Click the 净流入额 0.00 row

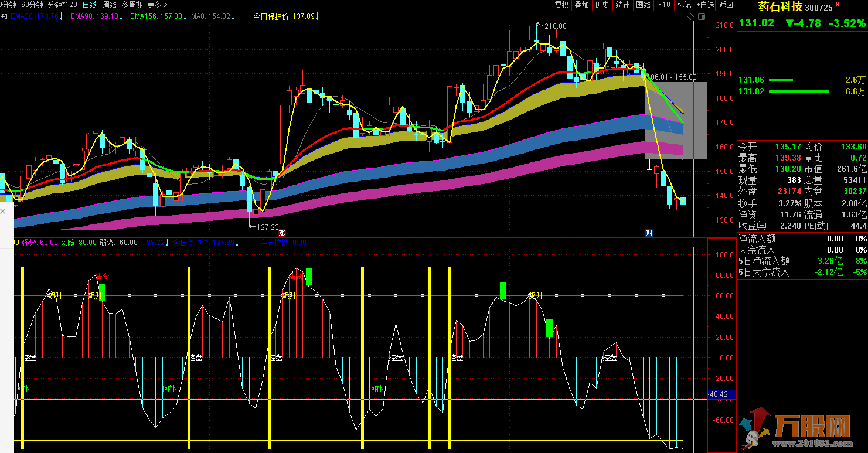802,239
